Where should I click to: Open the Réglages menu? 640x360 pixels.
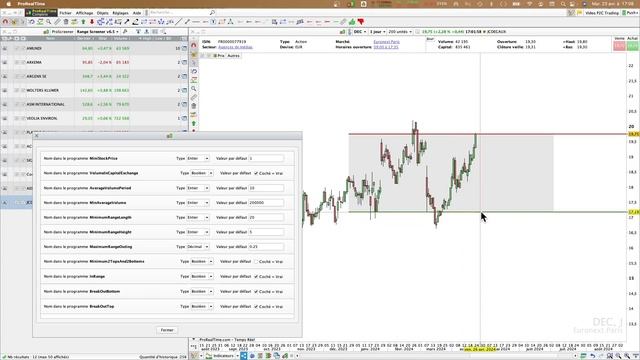120,13
